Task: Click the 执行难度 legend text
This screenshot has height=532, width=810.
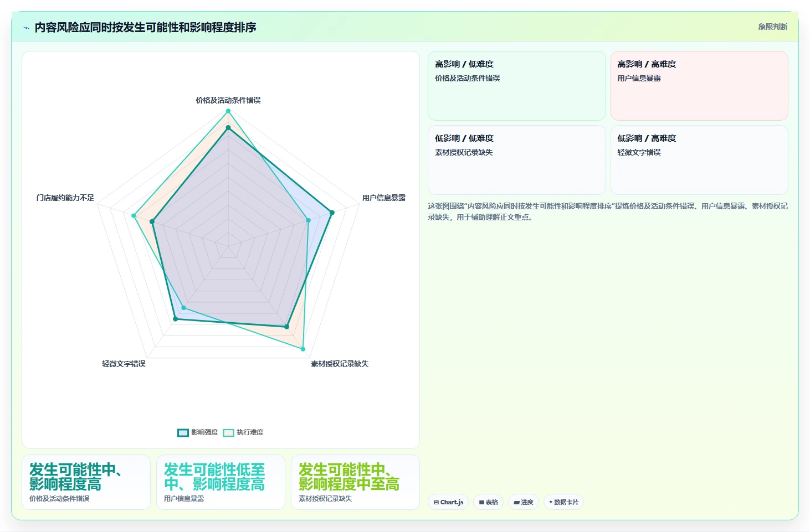Action: [x=250, y=432]
